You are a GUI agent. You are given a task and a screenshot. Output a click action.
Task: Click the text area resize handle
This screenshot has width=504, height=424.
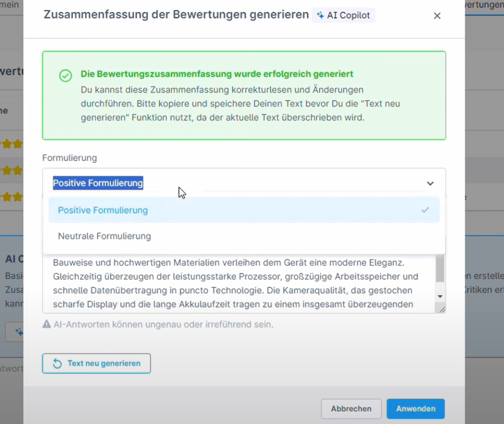coord(442,310)
